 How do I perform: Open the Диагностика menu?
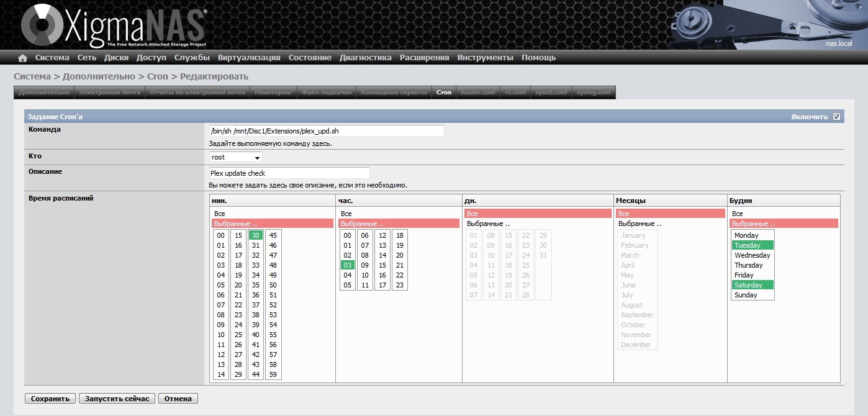click(366, 58)
